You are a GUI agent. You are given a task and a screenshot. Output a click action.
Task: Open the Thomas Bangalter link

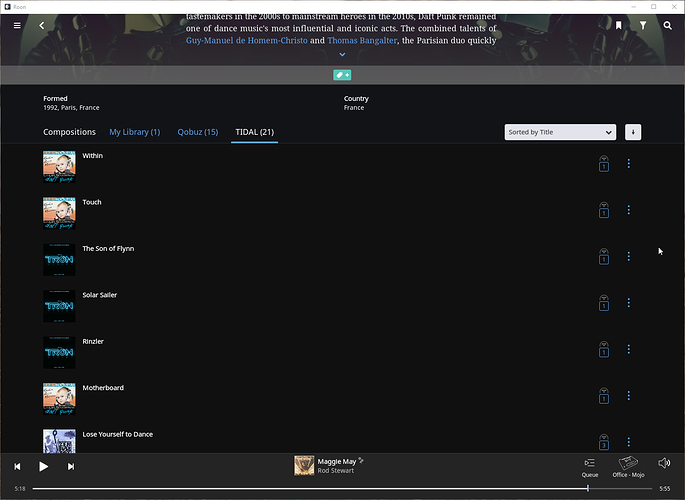point(362,41)
